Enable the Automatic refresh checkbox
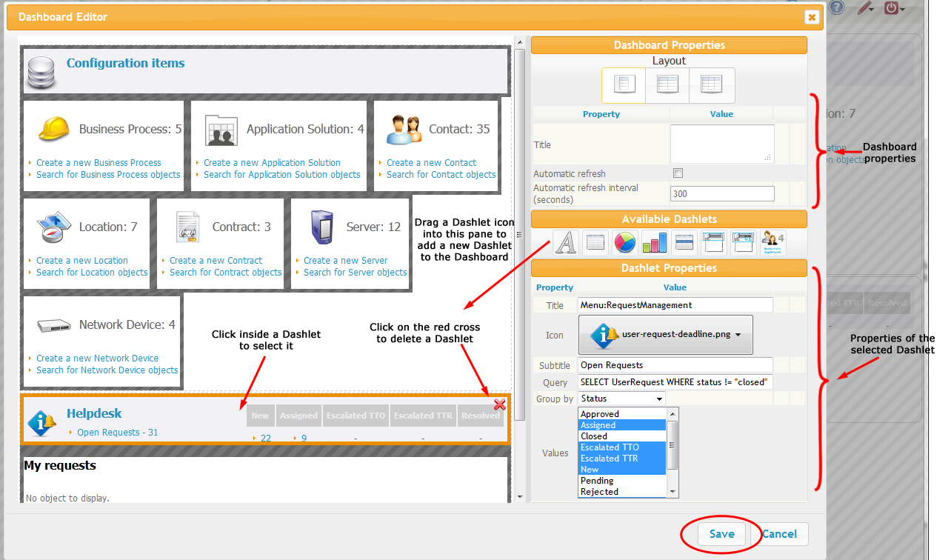The height and width of the screenshot is (560, 951). [x=678, y=173]
